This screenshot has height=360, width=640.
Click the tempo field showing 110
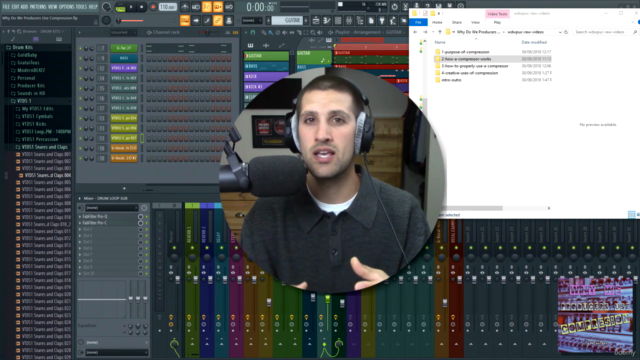(167, 7)
